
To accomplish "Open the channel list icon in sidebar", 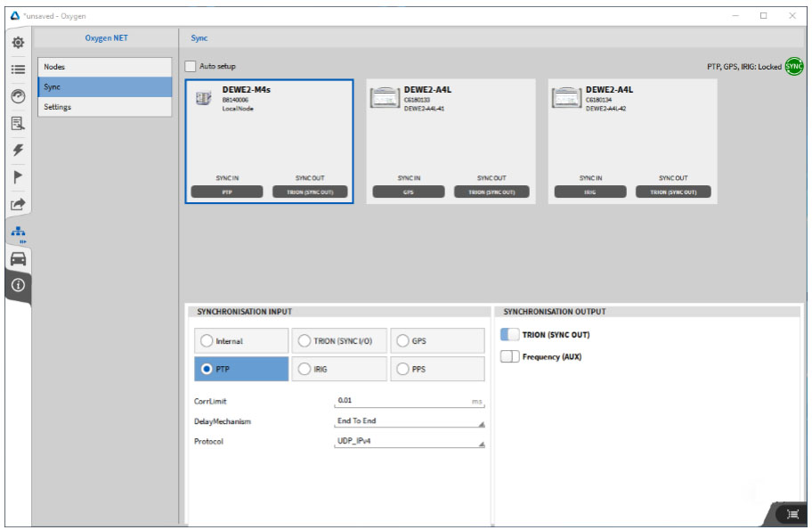I will [18, 69].
